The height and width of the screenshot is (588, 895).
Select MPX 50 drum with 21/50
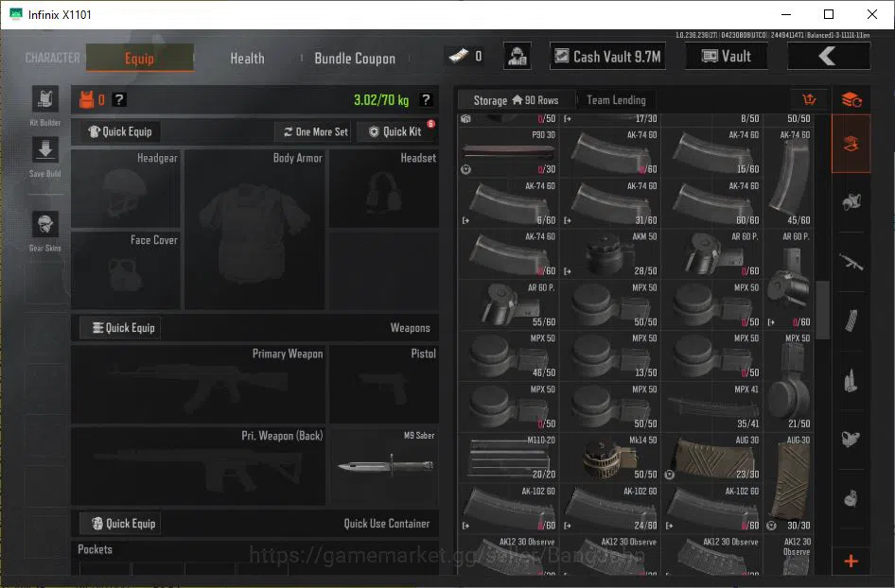tap(789, 381)
